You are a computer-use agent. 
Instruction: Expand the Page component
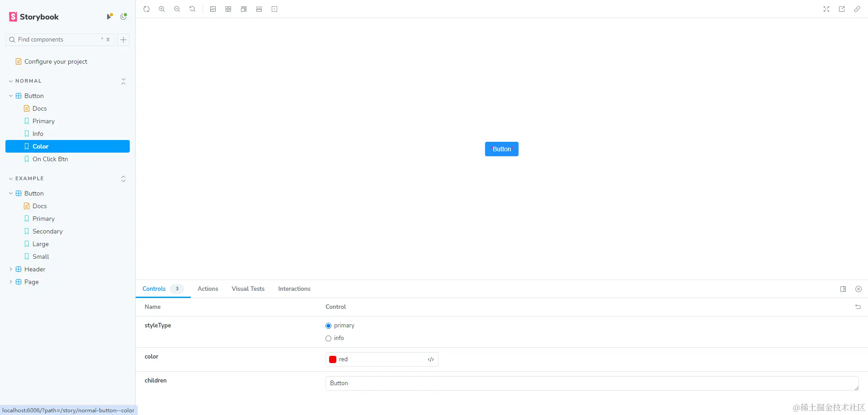point(11,282)
